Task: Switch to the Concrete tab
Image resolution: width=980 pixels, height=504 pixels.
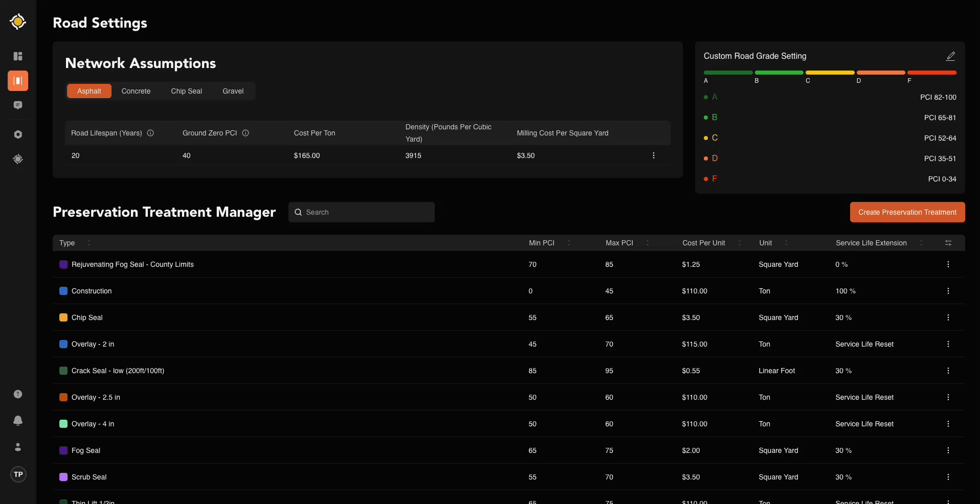Action: pos(136,91)
